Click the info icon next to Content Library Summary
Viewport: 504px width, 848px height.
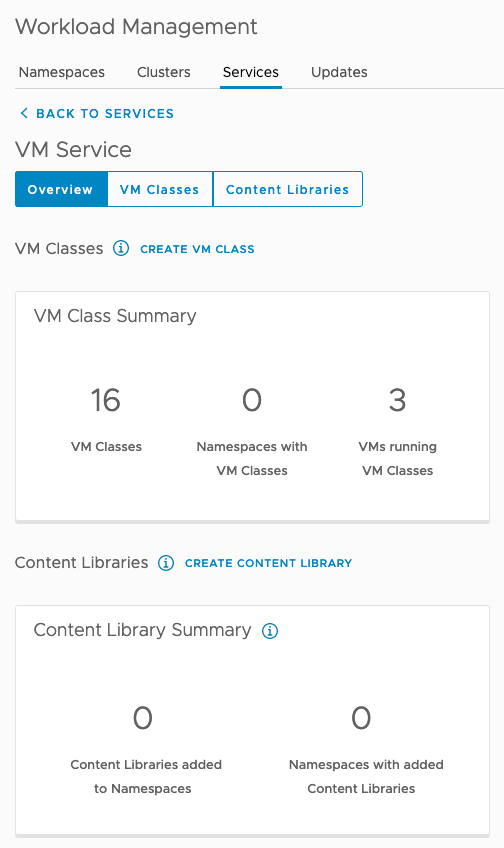pyautogui.click(x=270, y=631)
